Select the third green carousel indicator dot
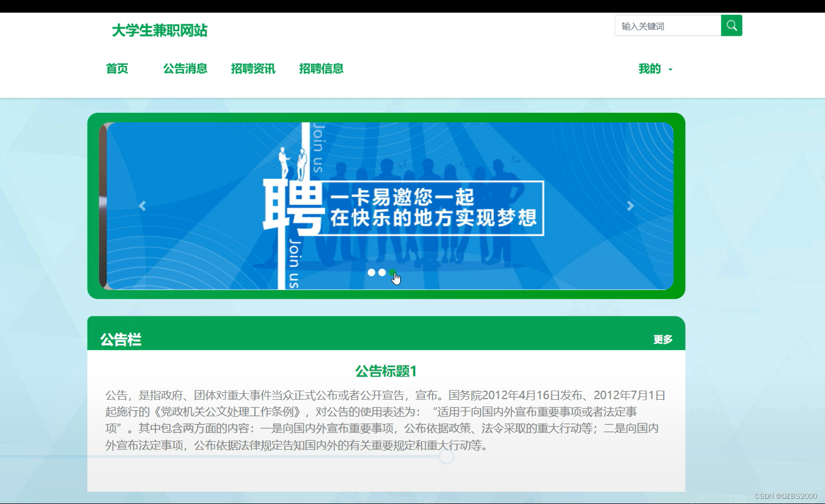 point(393,273)
